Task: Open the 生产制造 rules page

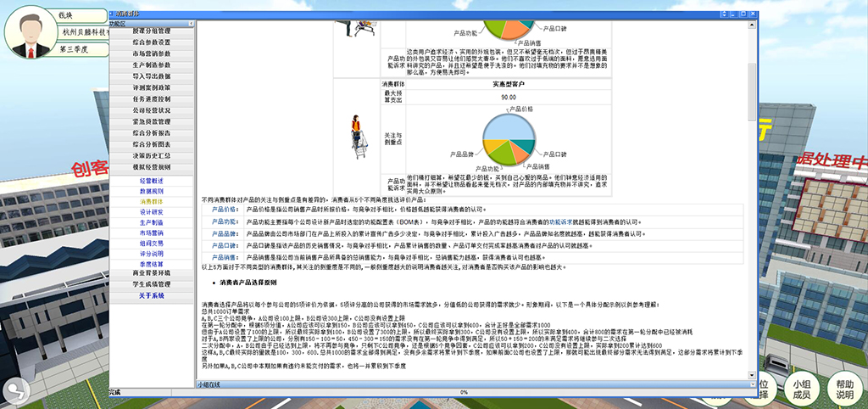Action: [x=152, y=222]
